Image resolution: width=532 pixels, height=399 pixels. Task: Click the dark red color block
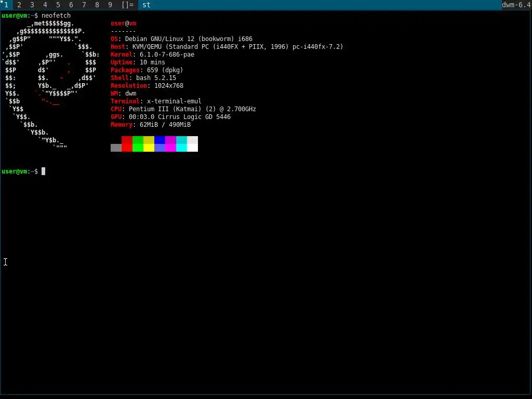tap(127, 140)
